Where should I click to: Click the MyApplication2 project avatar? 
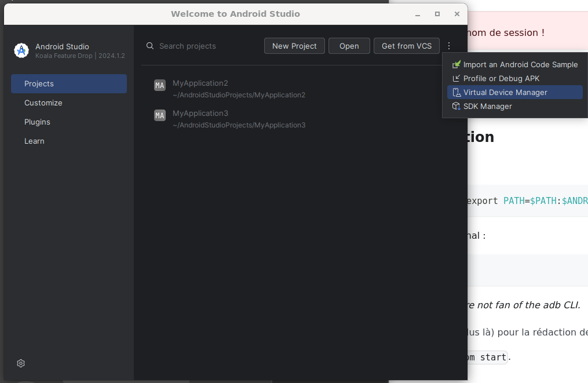click(x=159, y=85)
